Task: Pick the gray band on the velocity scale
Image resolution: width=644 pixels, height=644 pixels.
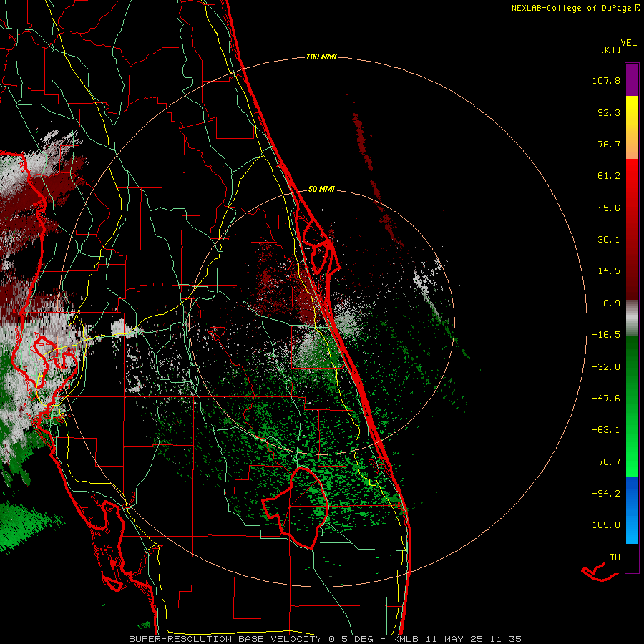Action: [x=632, y=318]
